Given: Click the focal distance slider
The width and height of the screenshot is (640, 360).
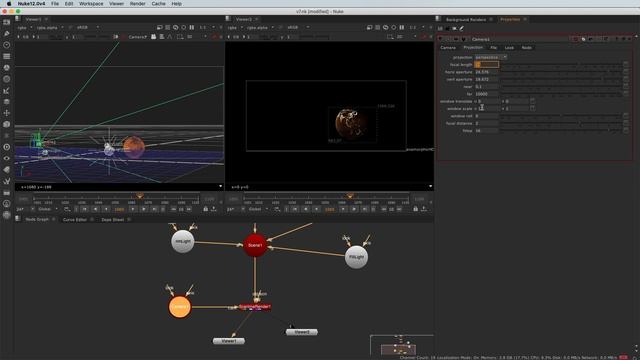Looking at the screenshot, I should pyautogui.click(x=562, y=123).
